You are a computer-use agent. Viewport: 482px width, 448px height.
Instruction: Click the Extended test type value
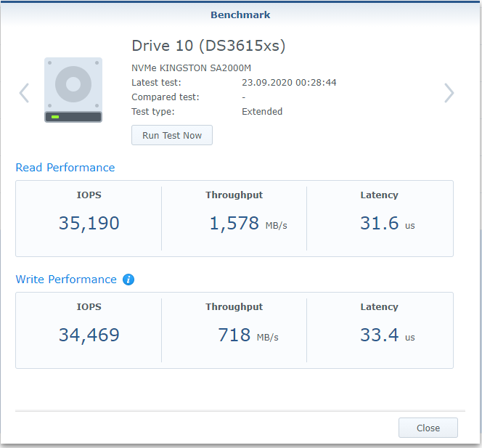(x=262, y=112)
